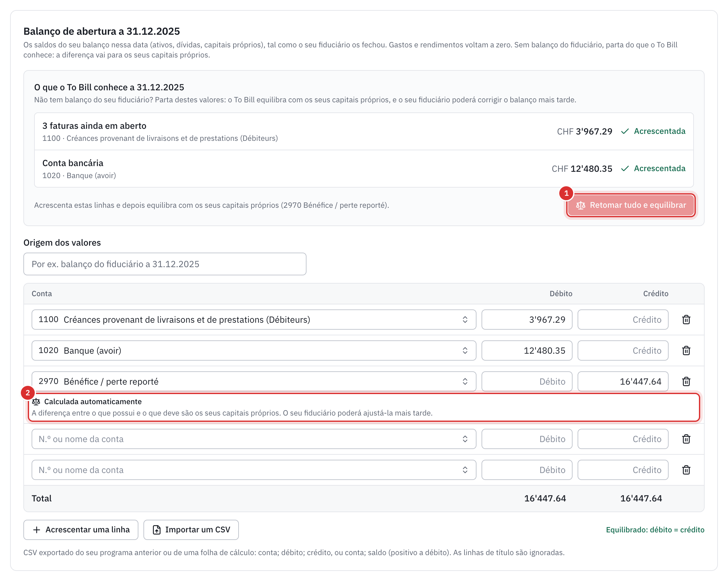Click the 'Débito' column header

pos(561,294)
